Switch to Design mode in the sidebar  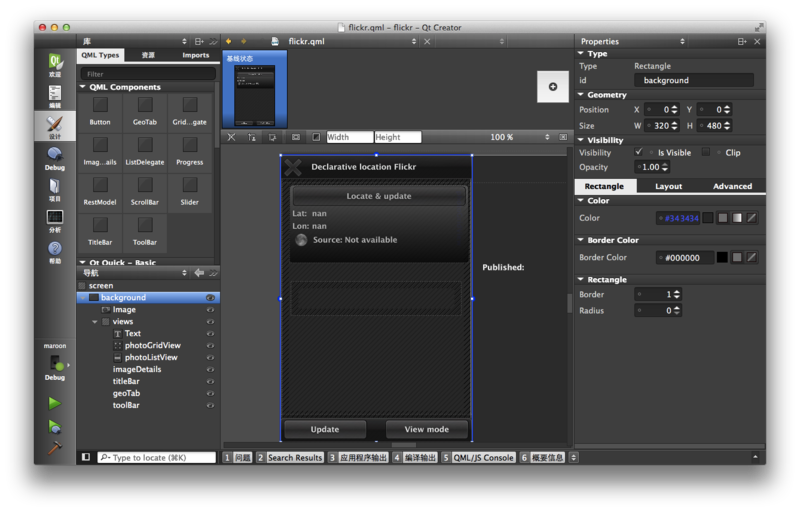point(55,127)
